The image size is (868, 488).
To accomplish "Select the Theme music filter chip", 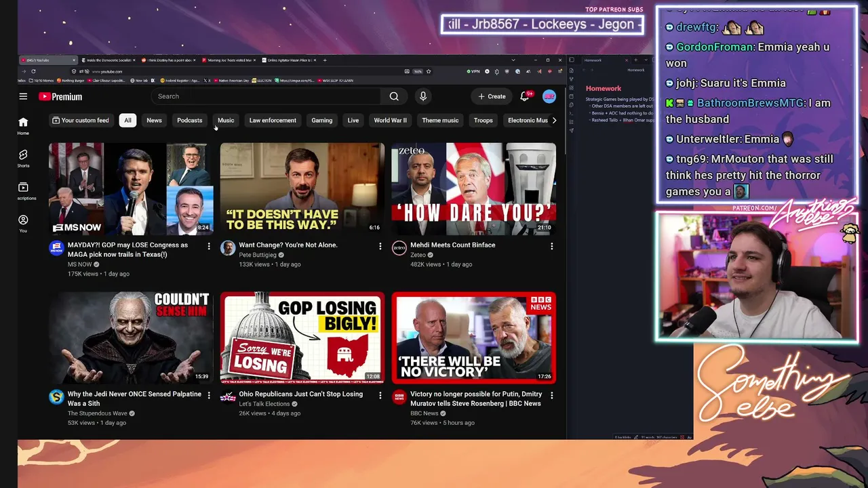I will [x=440, y=121].
